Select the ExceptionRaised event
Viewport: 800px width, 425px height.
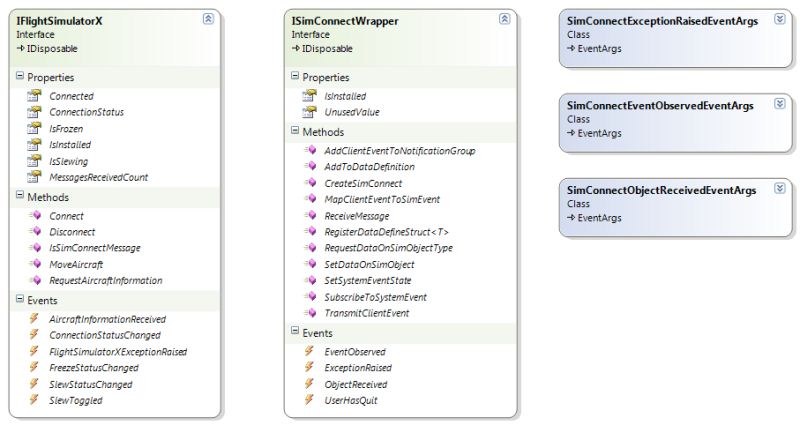[x=358, y=368]
